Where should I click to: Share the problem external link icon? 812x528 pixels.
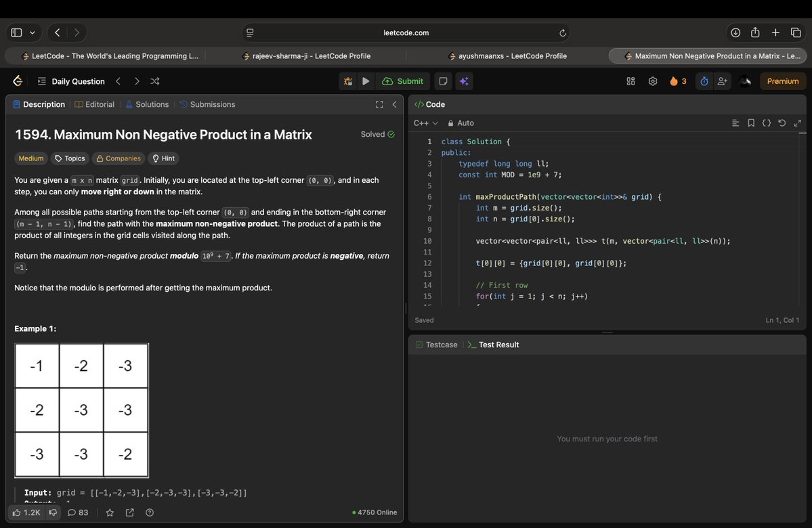click(x=129, y=512)
